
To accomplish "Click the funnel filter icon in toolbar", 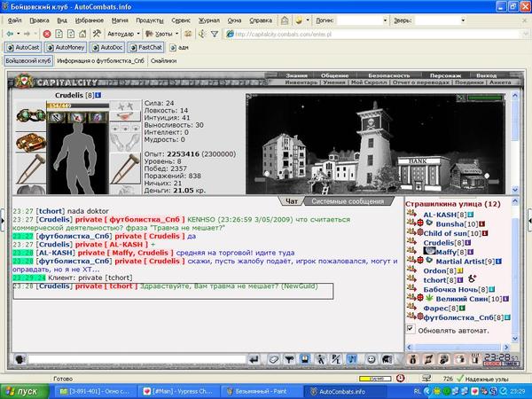I will [215, 34].
